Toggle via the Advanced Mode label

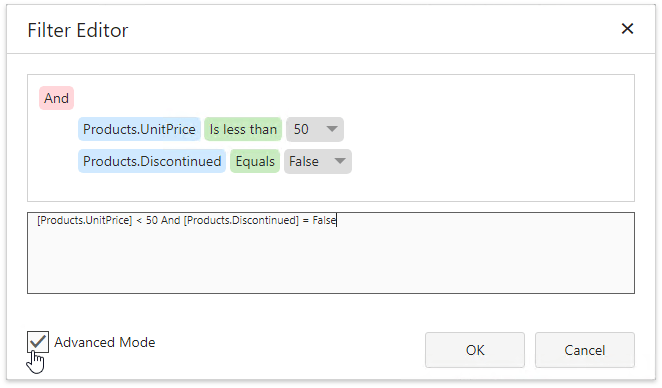pyautogui.click(x=105, y=342)
